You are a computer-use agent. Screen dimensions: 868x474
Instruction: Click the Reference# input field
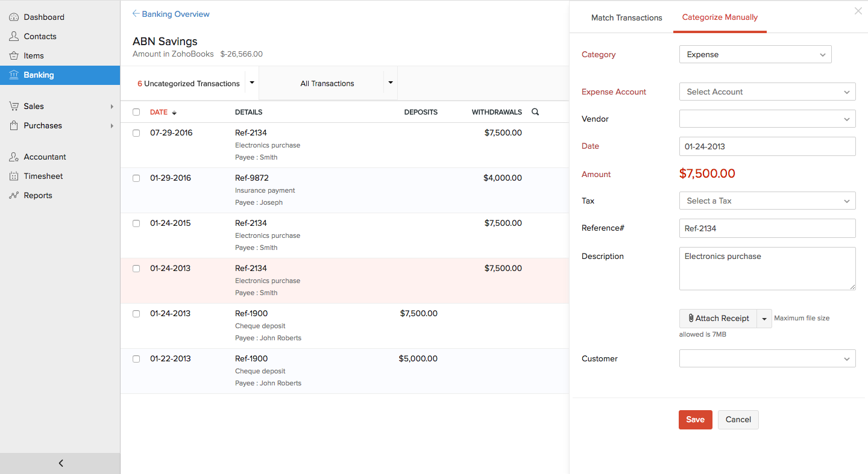click(767, 228)
